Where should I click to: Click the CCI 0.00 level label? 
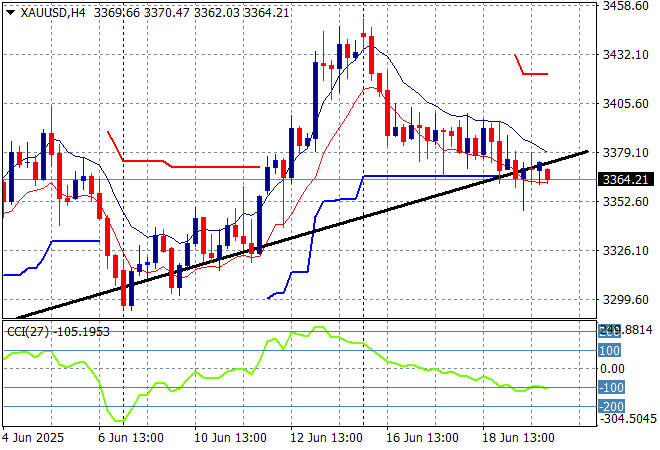click(612, 369)
